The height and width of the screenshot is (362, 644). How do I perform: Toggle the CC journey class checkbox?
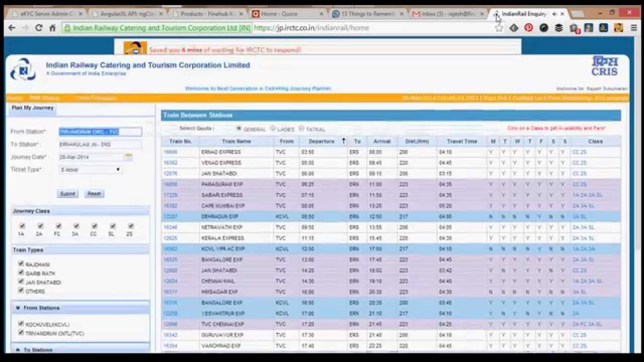click(x=94, y=226)
